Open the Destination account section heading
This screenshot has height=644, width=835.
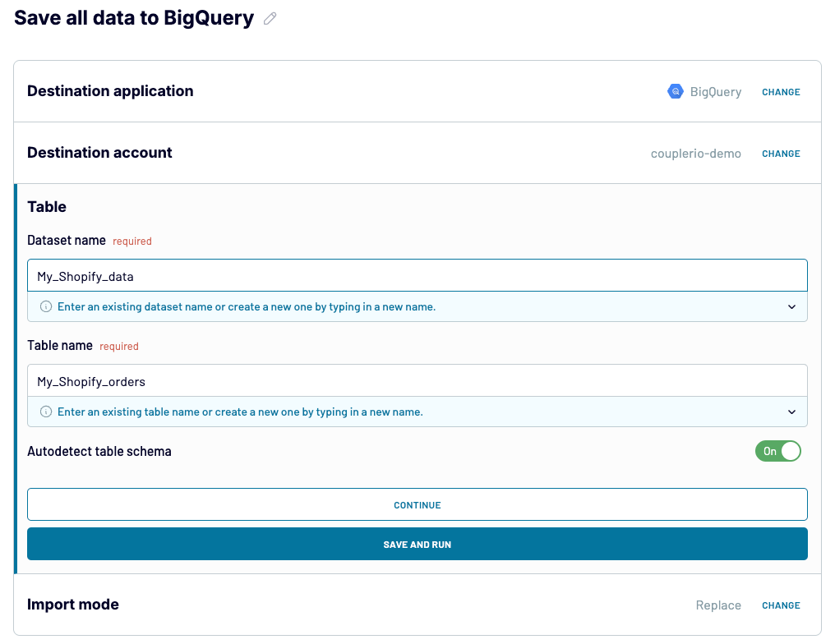click(99, 153)
